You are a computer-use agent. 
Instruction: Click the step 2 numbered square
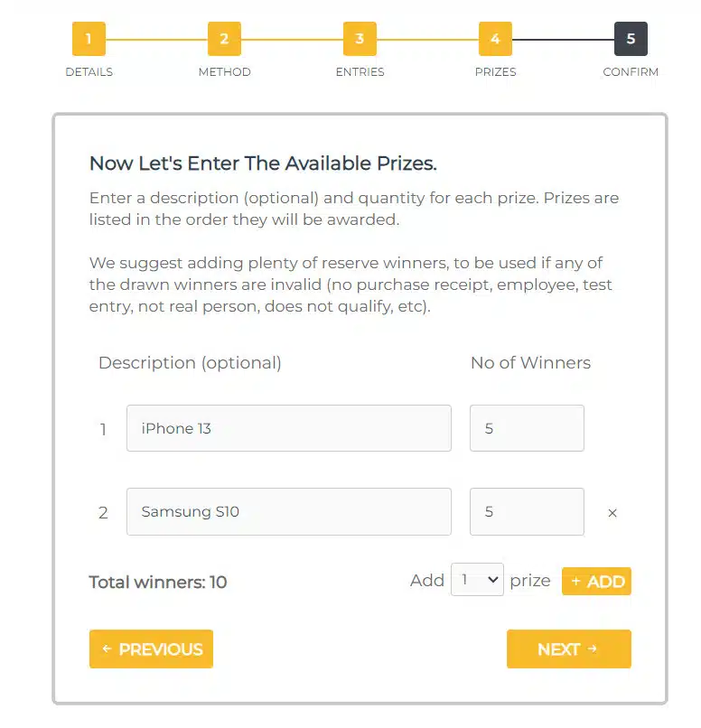tap(224, 39)
